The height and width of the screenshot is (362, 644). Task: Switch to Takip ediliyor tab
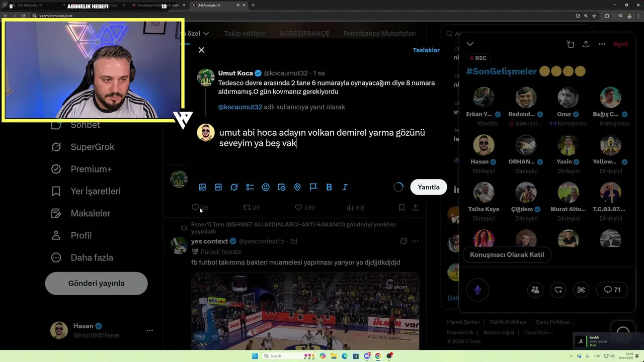[245, 34]
